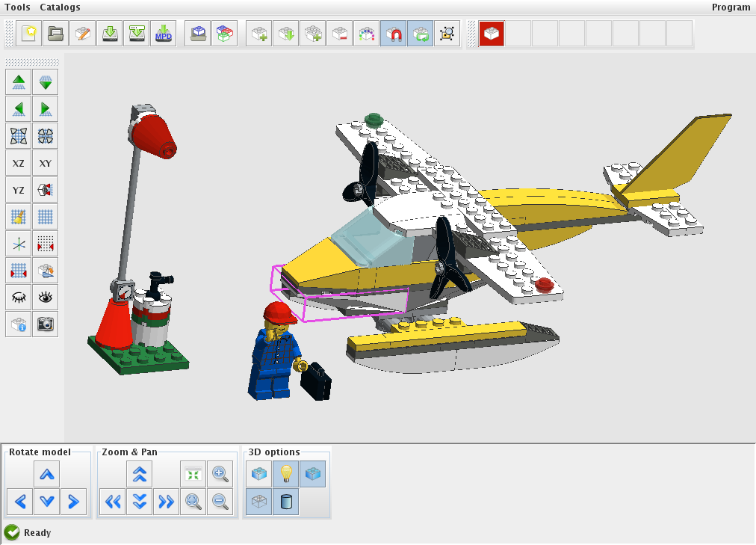Image resolution: width=756 pixels, height=545 pixels.
Task: Export the model as MPD
Action: pos(164,34)
